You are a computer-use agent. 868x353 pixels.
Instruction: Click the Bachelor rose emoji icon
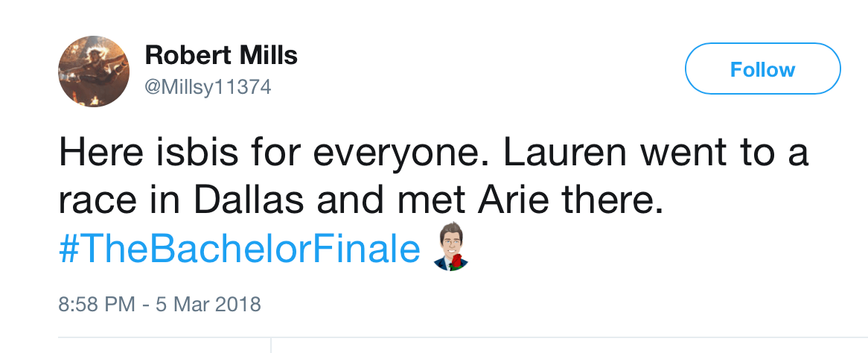[453, 245]
